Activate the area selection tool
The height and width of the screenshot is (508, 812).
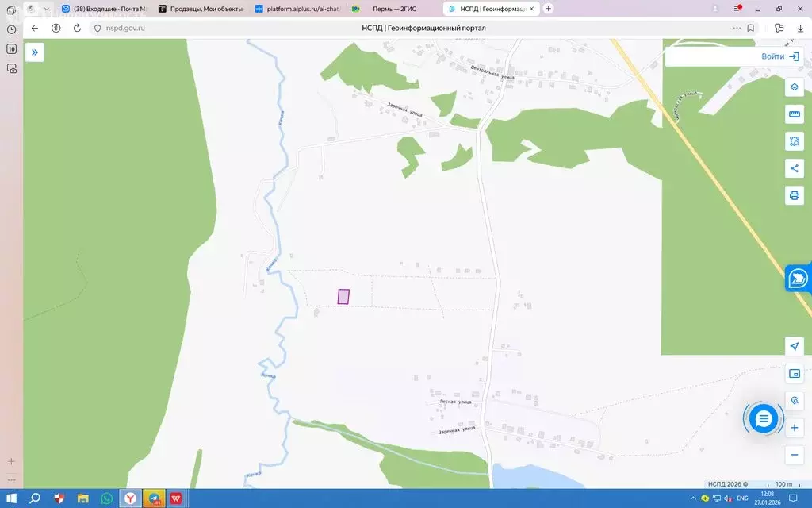[794, 141]
